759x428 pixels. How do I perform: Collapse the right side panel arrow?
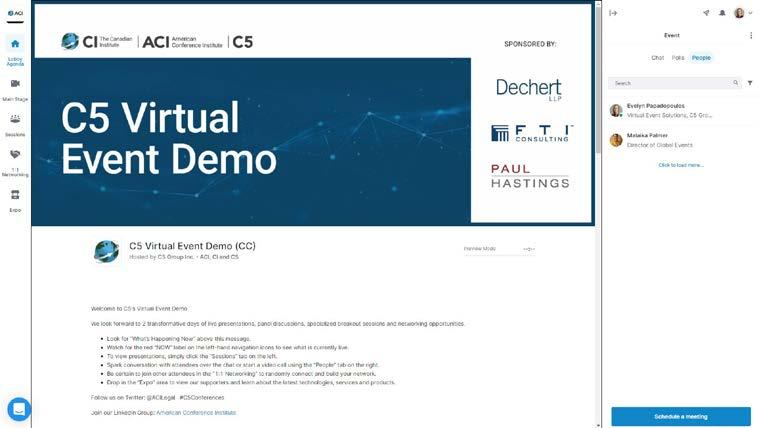613,13
